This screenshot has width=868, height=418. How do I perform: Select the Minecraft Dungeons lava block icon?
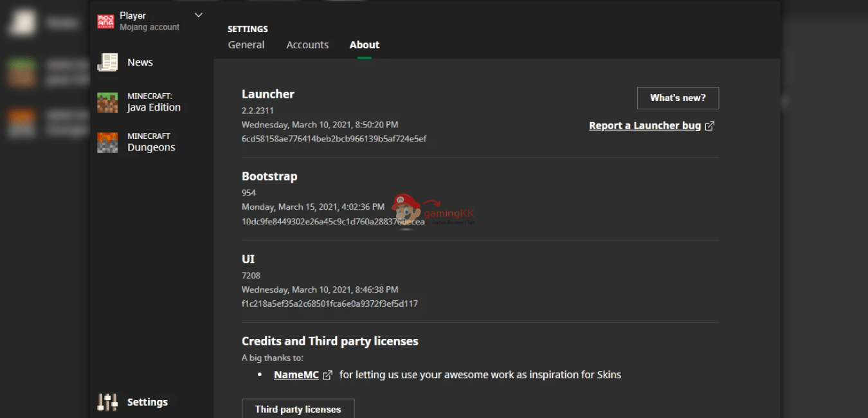coord(107,142)
